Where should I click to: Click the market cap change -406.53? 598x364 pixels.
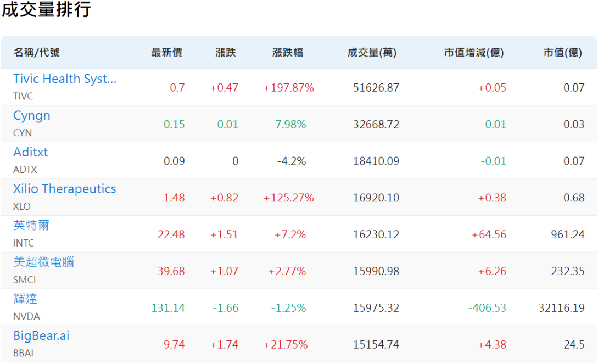(488, 307)
